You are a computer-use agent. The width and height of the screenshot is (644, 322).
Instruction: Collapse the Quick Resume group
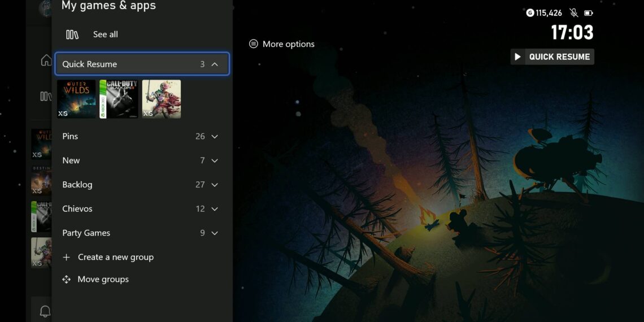pos(215,64)
